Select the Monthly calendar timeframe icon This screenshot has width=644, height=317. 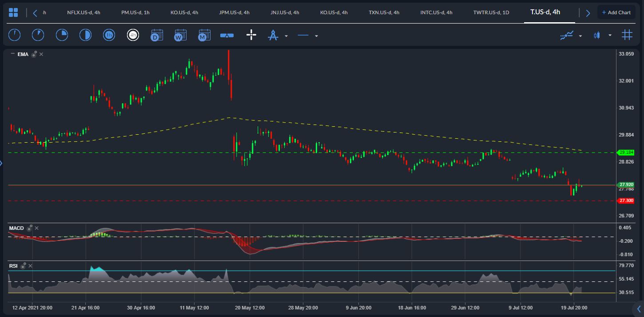click(x=204, y=35)
